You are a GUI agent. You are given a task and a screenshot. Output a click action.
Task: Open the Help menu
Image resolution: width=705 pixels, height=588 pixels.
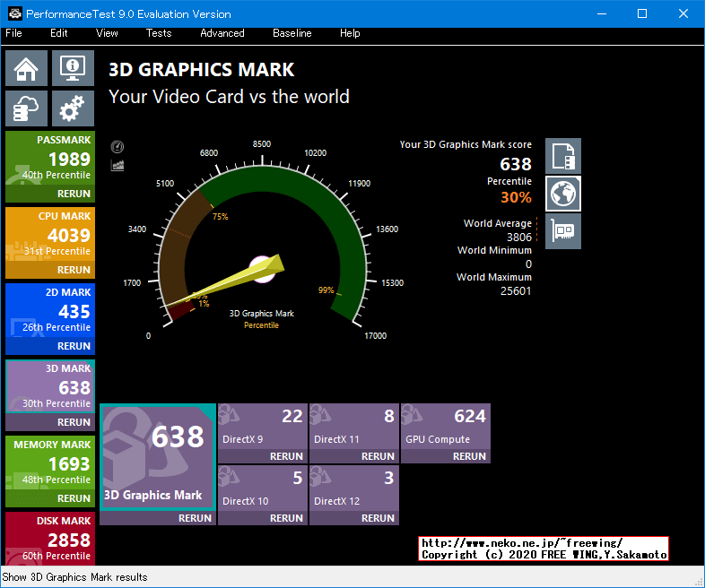350,33
